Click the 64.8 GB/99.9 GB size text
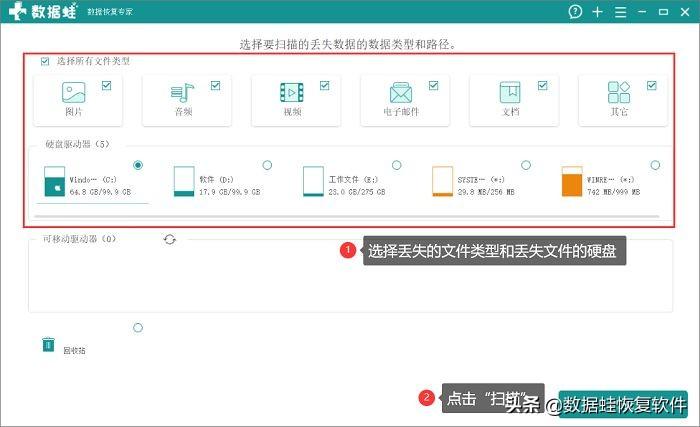 pos(100,192)
